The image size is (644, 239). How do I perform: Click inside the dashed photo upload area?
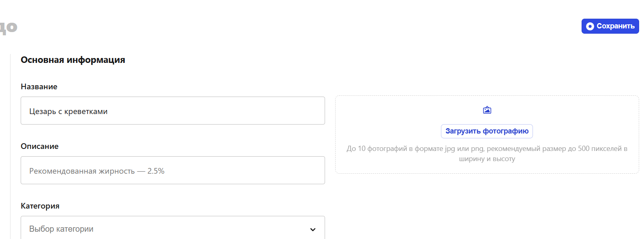click(487, 135)
